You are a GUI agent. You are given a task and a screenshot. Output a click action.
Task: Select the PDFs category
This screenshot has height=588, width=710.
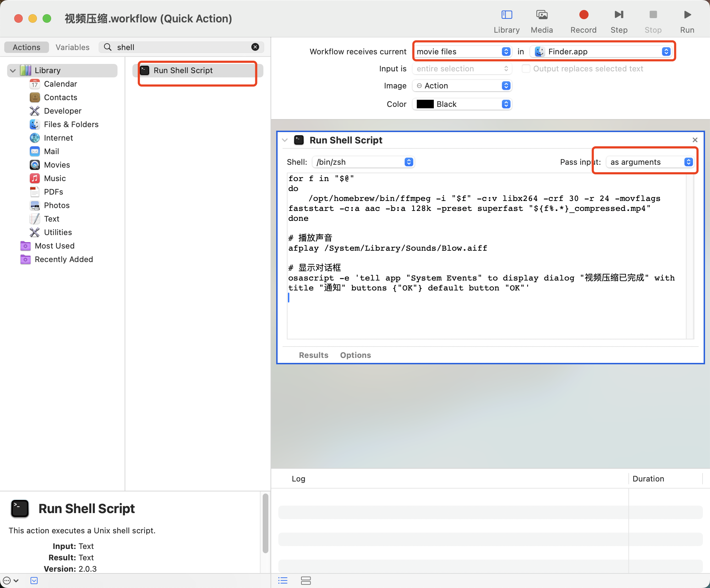coord(53,192)
